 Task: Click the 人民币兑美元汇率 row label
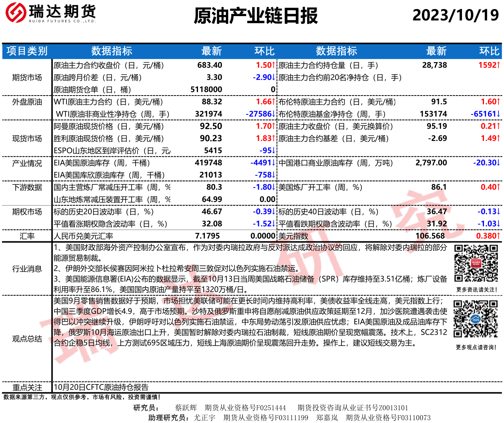84,236
